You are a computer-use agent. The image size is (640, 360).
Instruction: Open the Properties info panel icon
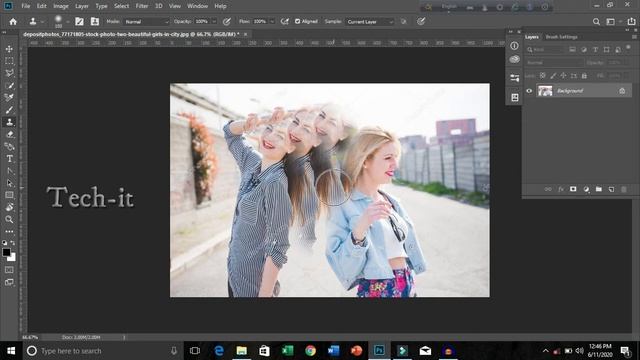coord(514,46)
